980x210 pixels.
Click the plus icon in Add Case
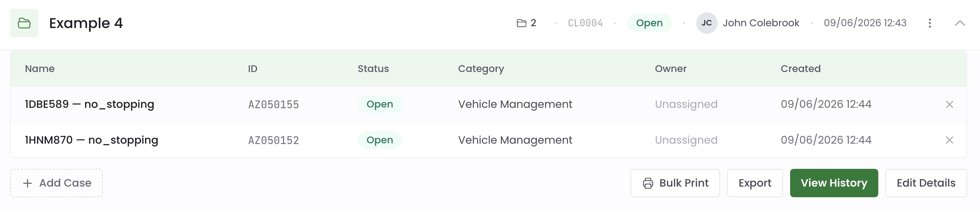click(27, 183)
